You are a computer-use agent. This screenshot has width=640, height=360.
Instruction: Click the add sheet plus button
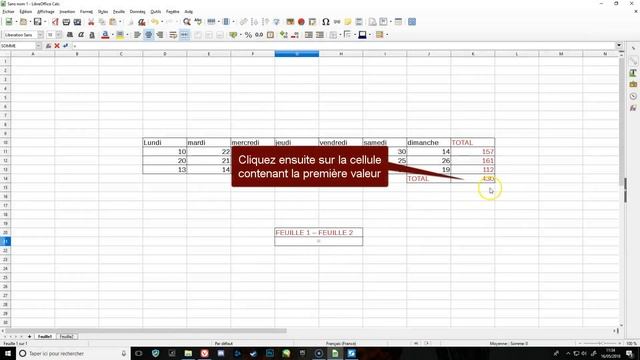pos(29,337)
